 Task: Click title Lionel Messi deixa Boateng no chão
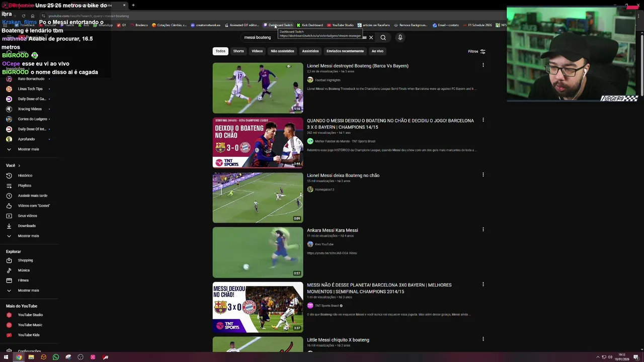click(343, 175)
